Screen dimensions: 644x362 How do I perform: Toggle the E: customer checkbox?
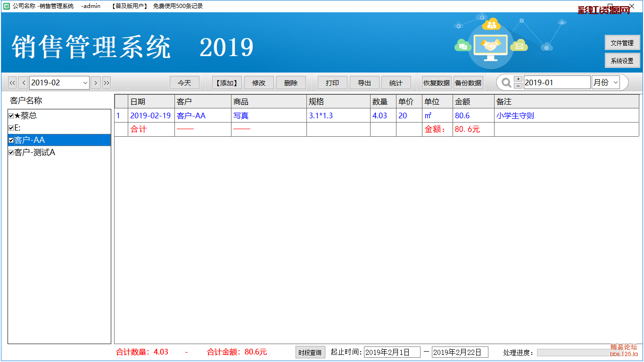[x=11, y=128]
